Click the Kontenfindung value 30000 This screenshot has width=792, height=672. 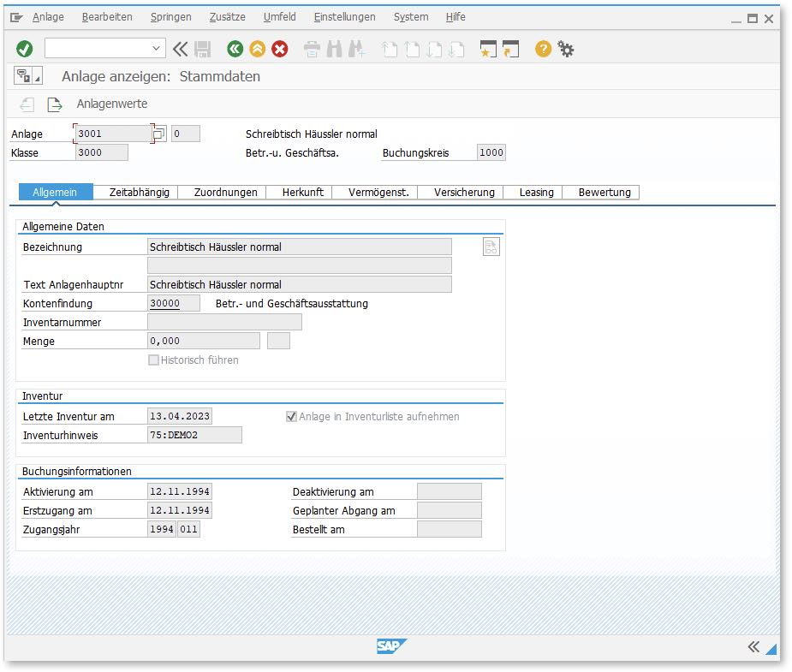pos(165,304)
